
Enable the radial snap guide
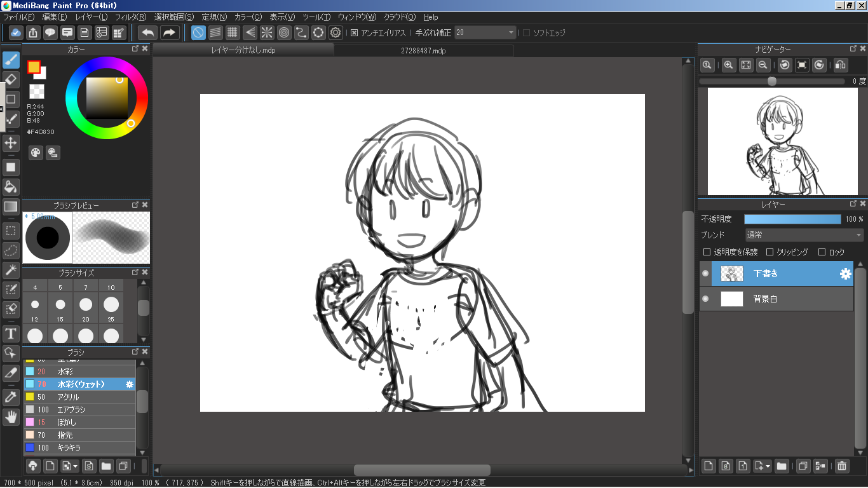click(x=267, y=32)
